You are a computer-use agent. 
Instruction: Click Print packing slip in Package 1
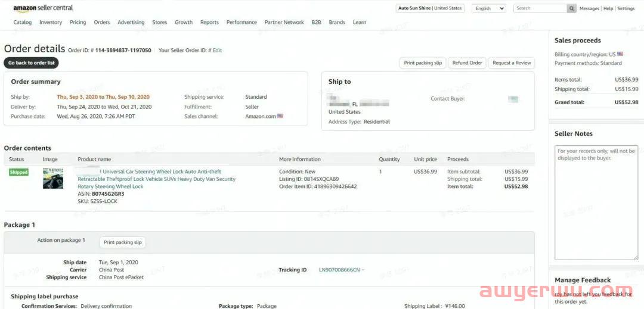coord(122,242)
